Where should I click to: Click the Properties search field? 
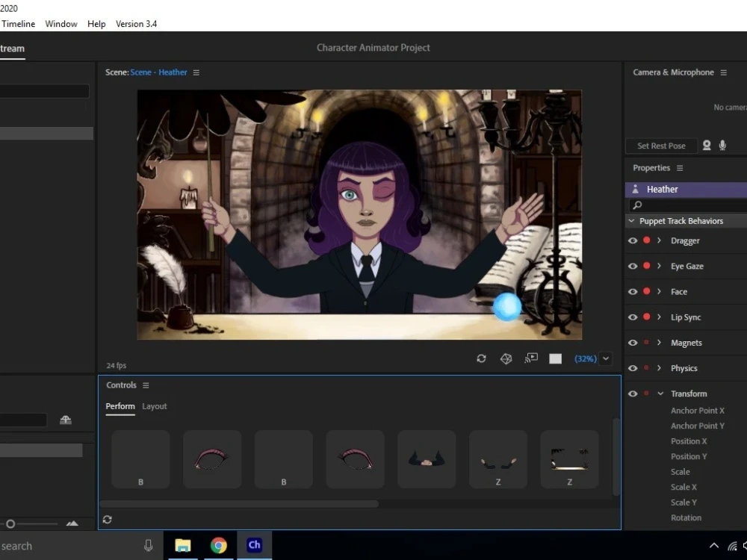pos(688,205)
